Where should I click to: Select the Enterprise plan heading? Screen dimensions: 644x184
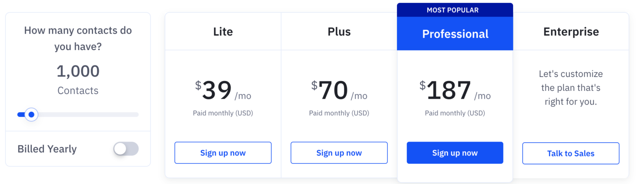(571, 32)
